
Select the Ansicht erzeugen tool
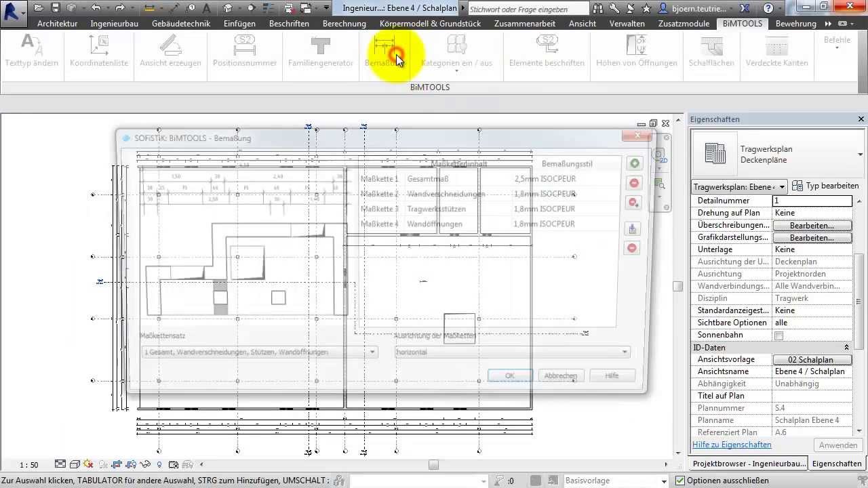170,51
